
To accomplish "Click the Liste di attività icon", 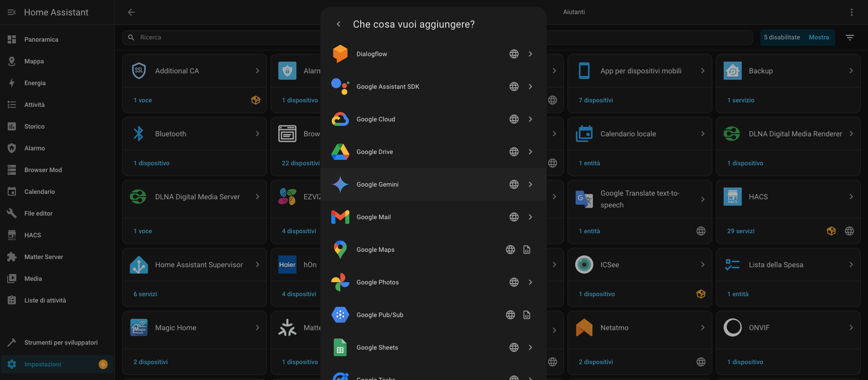I will [x=12, y=300].
